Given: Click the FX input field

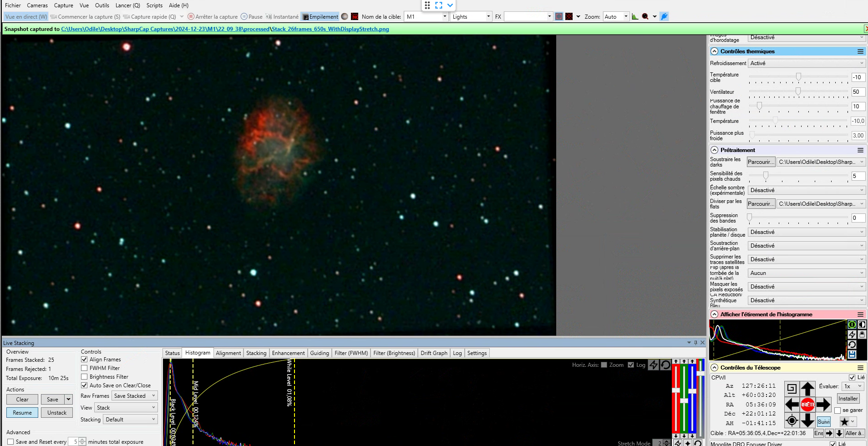Looking at the screenshot, I should 528,17.
